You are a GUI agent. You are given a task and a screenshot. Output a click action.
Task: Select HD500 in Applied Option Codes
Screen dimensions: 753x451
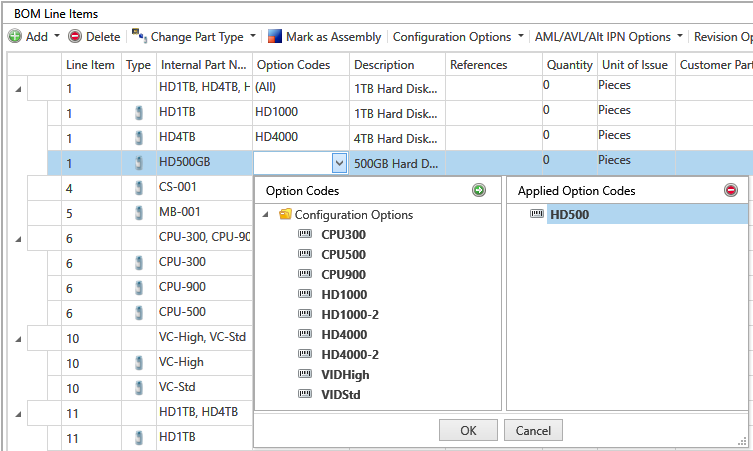[568, 214]
